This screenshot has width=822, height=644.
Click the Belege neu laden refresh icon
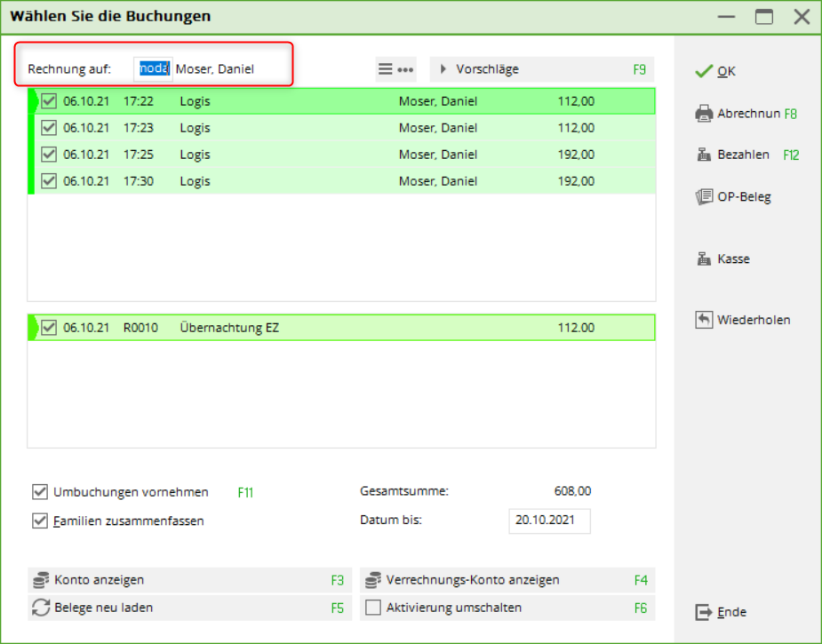41,608
